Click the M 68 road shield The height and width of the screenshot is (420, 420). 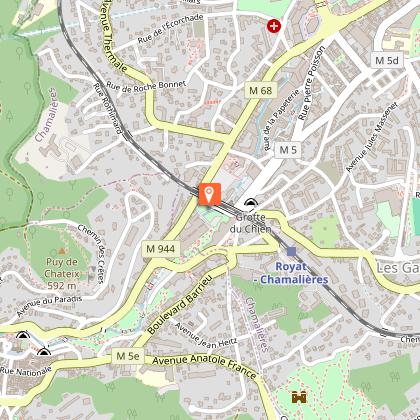coord(261,90)
